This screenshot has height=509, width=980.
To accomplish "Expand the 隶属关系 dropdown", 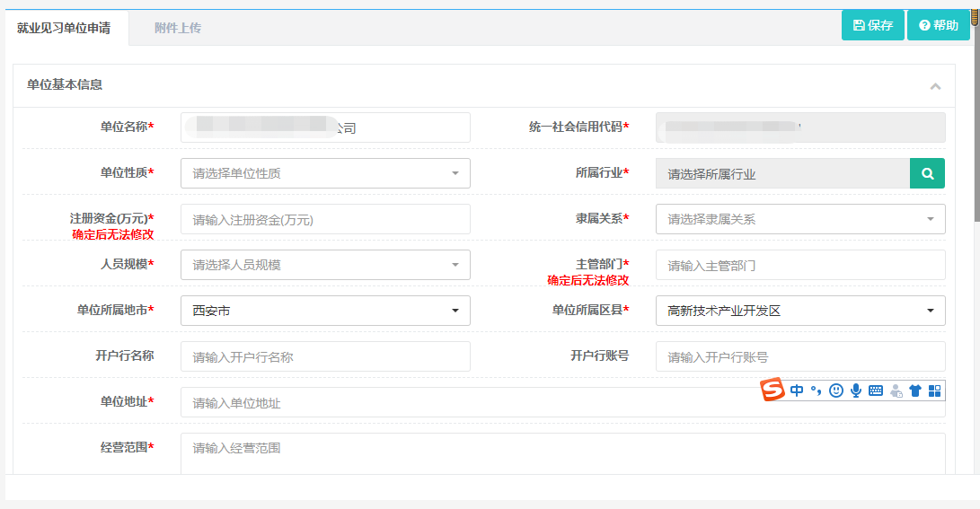I will point(799,219).
